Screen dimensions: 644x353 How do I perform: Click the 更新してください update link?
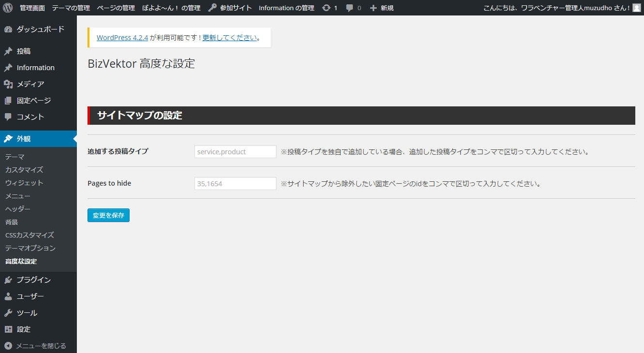[x=230, y=38]
